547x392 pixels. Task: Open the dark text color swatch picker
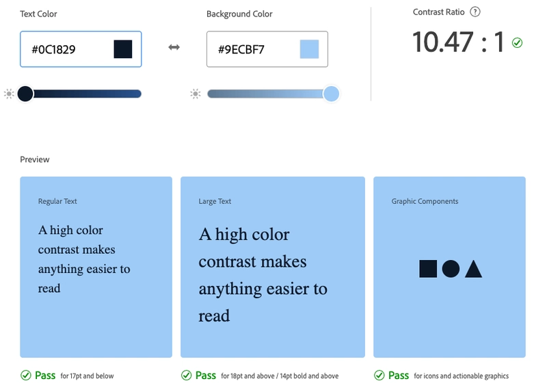pos(123,49)
